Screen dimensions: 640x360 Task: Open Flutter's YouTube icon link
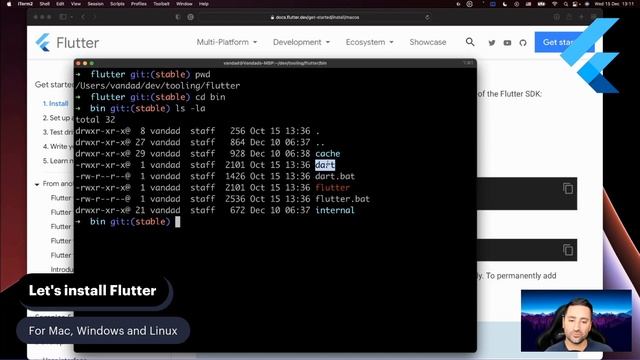[x=507, y=42]
